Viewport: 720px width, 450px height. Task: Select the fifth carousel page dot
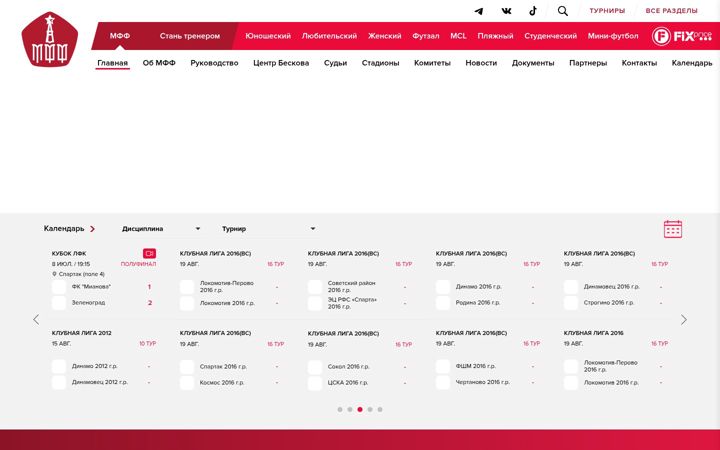click(380, 410)
